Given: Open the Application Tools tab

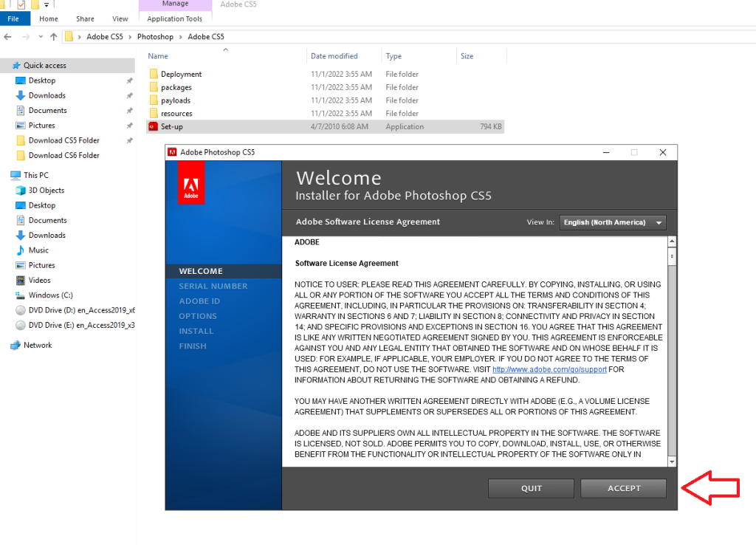Looking at the screenshot, I should pyautogui.click(x=174, y=18).
